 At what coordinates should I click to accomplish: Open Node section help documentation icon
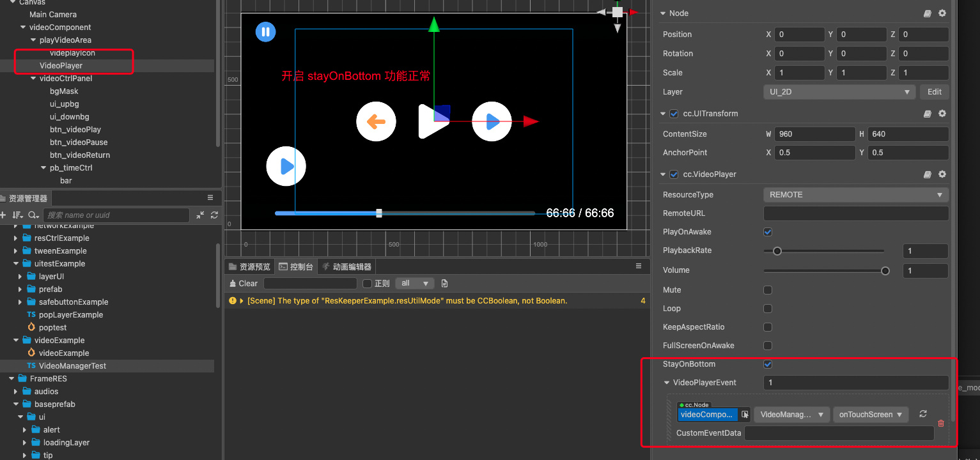[x=928, y=13]
